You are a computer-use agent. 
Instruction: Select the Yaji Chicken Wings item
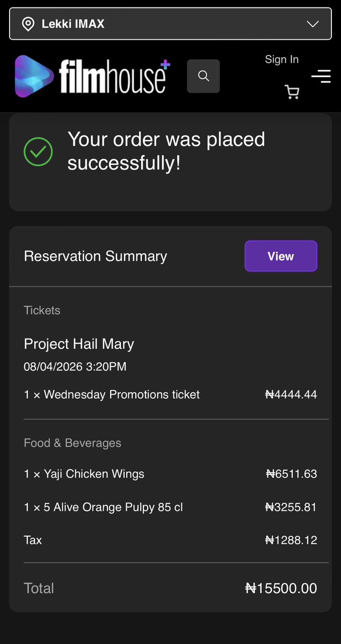click(84, 474)
